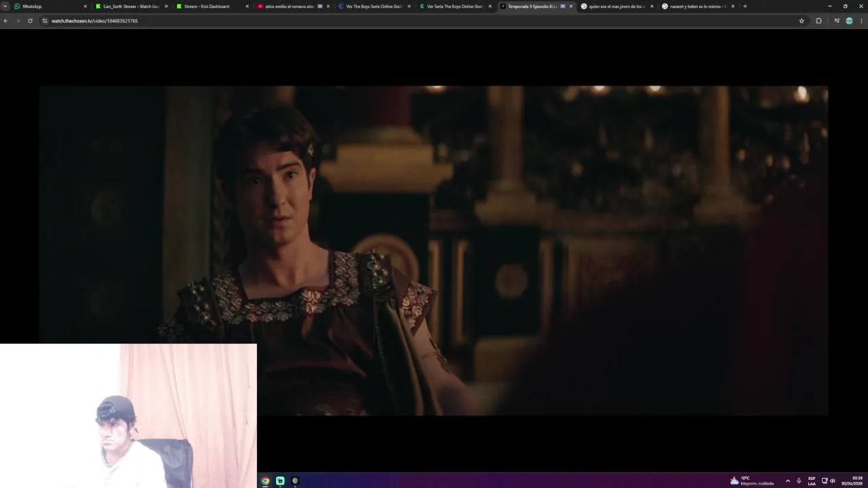Open volume control speaker icon
868x488 pixels.
point(833,481)
